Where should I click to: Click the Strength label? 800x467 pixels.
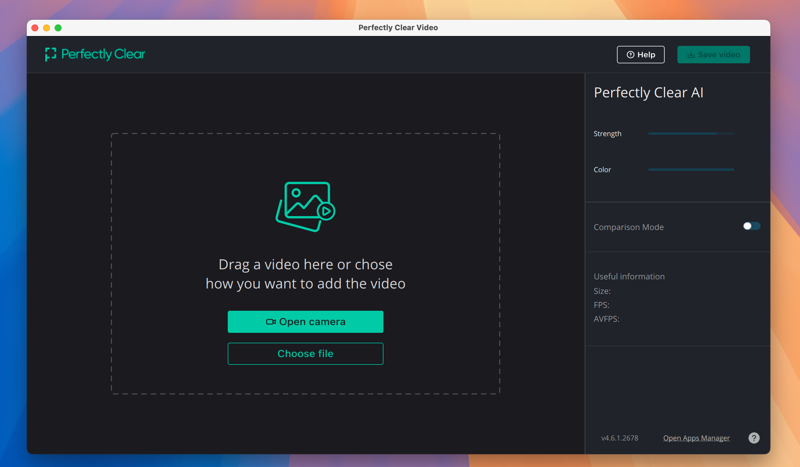607,134
